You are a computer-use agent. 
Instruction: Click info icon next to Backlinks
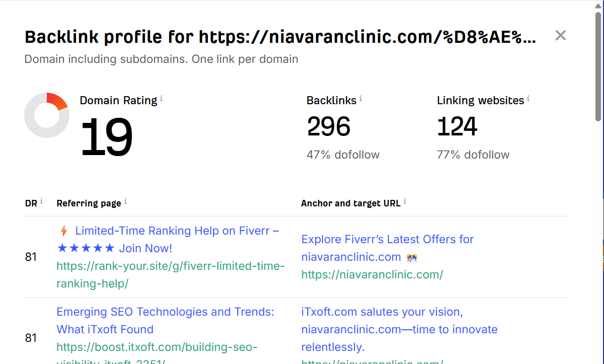tap(361, 99)
